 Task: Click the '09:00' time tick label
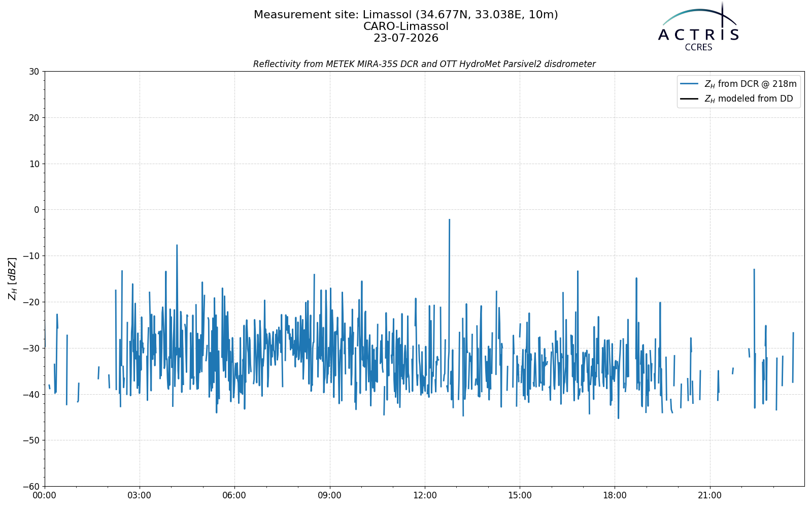330,495
